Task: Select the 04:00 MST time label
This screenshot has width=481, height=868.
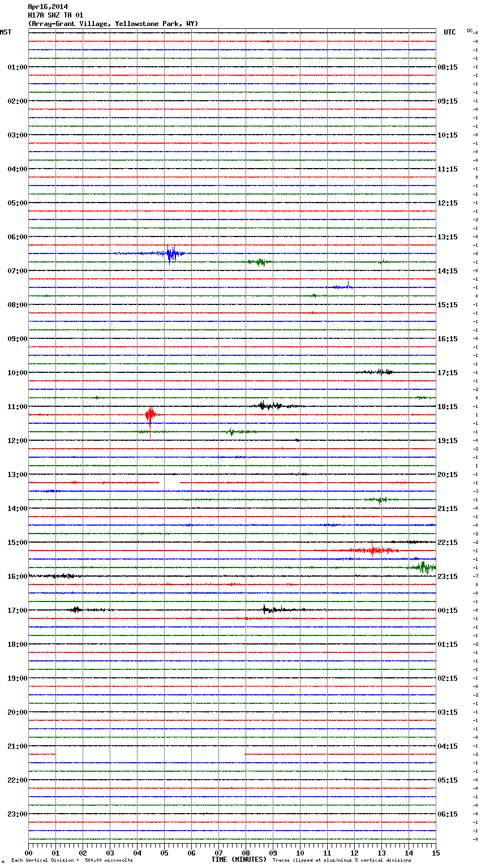Action: click(x=18, y=169)
